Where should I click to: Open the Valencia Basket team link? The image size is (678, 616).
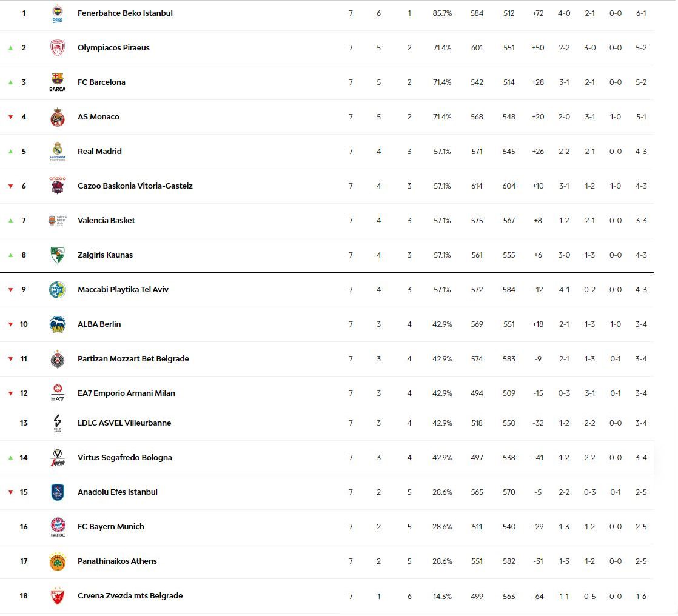pos(106,221)
